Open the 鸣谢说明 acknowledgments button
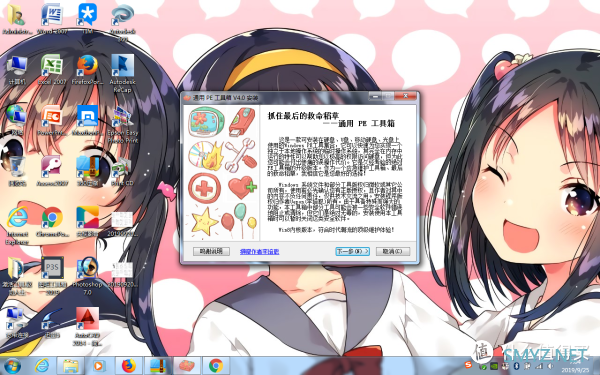This screenshot has width=600, height=375. tap(211, 251)
